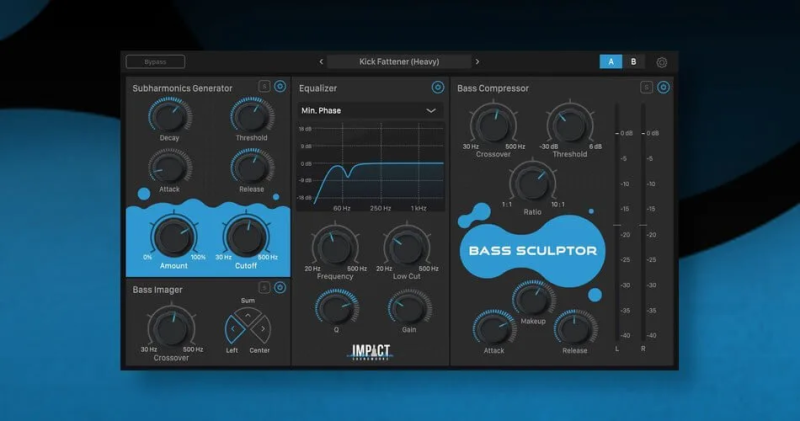Click the "Bass Compressor" title text

point(493,88)
